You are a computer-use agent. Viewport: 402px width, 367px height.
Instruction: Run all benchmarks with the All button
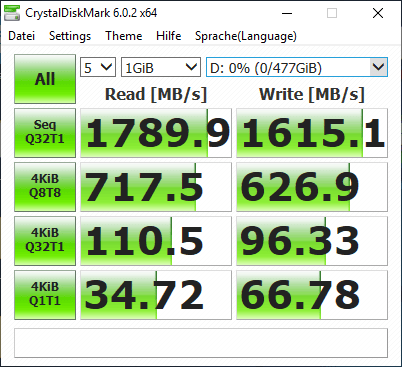pos(45,79)
